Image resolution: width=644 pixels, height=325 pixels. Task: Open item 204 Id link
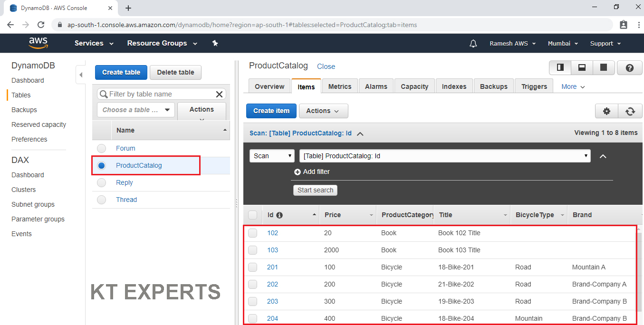pos(272,319)
